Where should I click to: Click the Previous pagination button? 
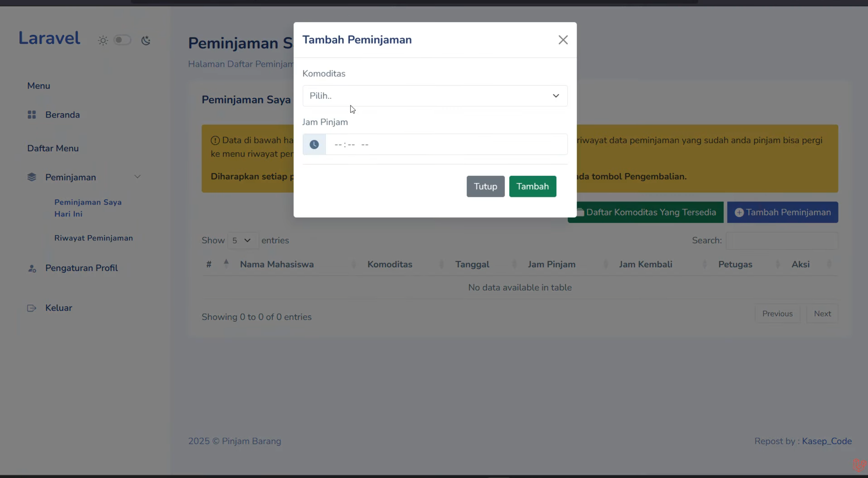point(777,313)
